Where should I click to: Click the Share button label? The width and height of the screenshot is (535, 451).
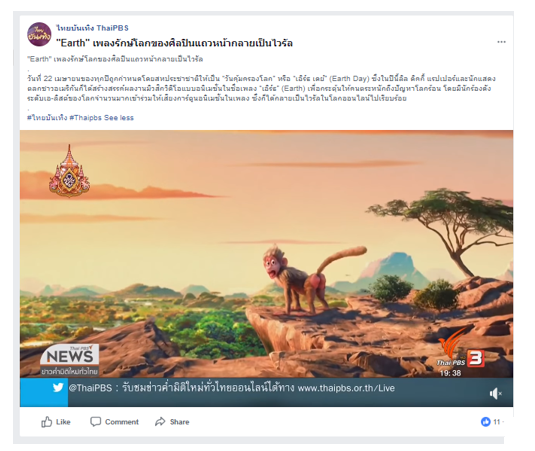click(x=179, y=422)
